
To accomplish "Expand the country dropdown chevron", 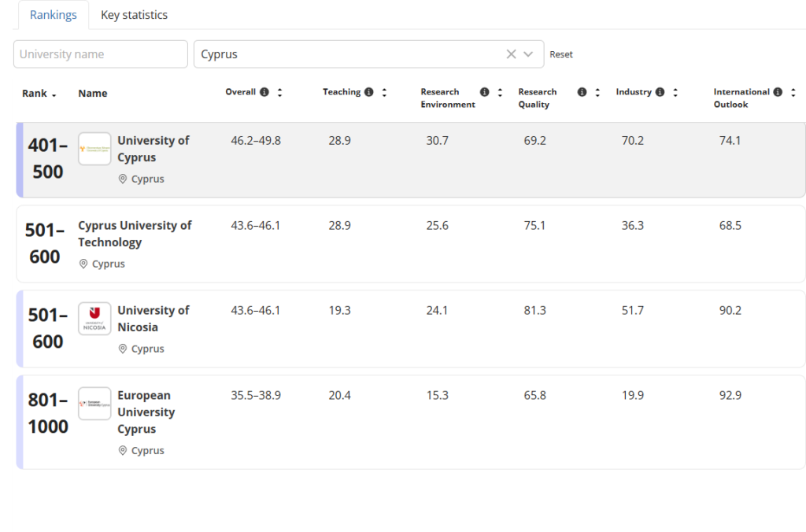I will point(529,54).
